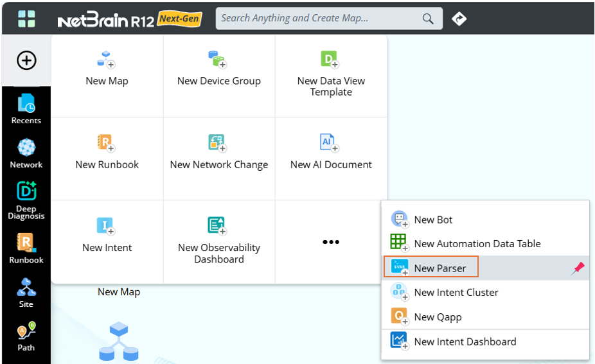
Task: Click the NetBrain R12 logo
Action: pos(106,20)
